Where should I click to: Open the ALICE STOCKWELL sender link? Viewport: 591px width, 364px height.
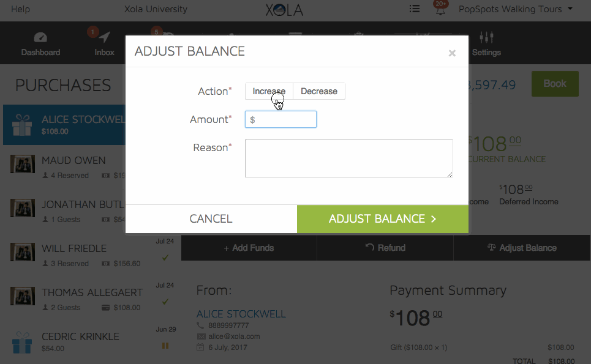241,314
